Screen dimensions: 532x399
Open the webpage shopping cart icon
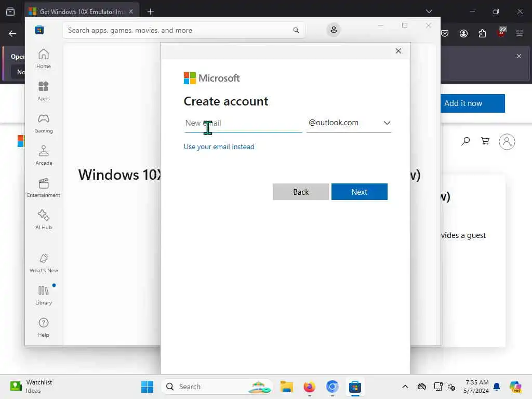pyautogui.click(x=486, y=141)
